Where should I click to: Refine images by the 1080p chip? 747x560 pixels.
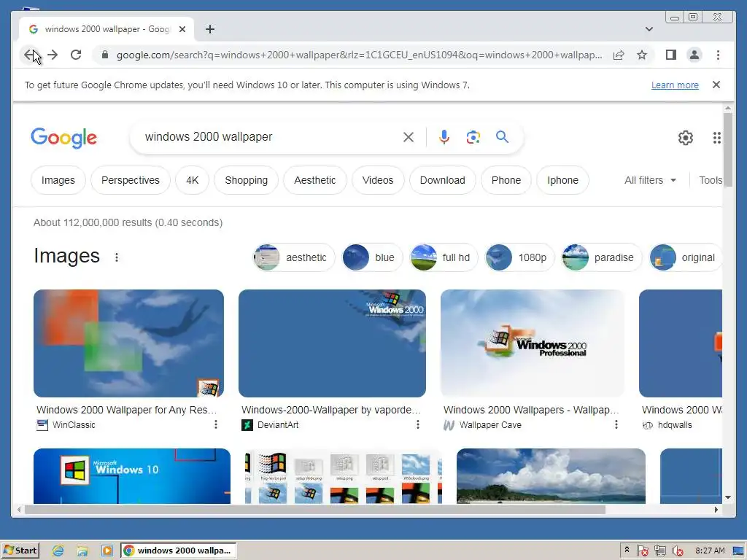coord(519,257)
